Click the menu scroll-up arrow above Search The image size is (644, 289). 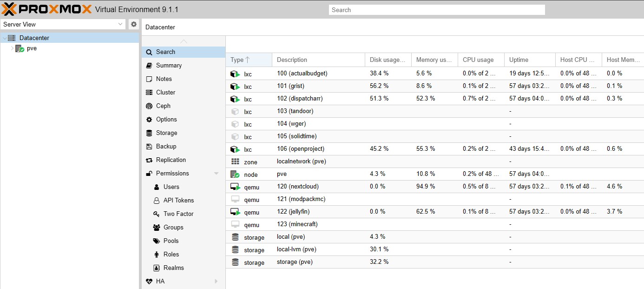pos(184,41)
